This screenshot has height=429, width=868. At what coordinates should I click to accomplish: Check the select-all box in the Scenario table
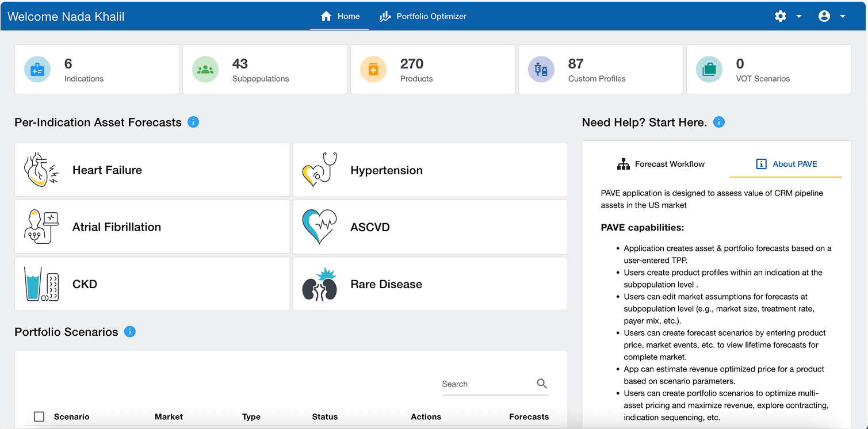39,416
